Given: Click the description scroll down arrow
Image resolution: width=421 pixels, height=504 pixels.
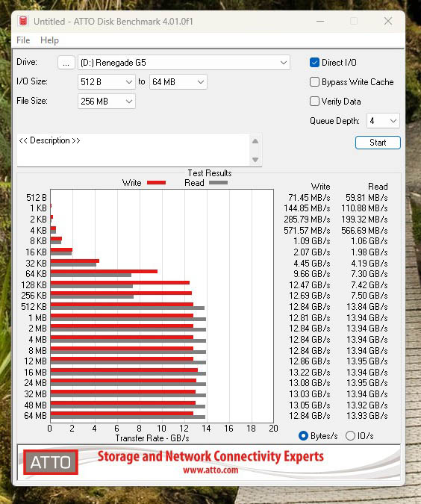Looking at the screenshot, I should pyautogui.click(x=255, y=160).
